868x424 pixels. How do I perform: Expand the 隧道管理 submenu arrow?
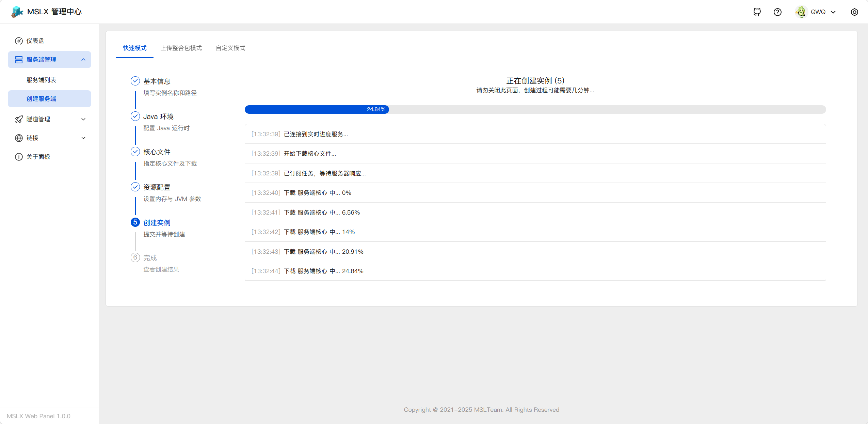coord(83,119)
